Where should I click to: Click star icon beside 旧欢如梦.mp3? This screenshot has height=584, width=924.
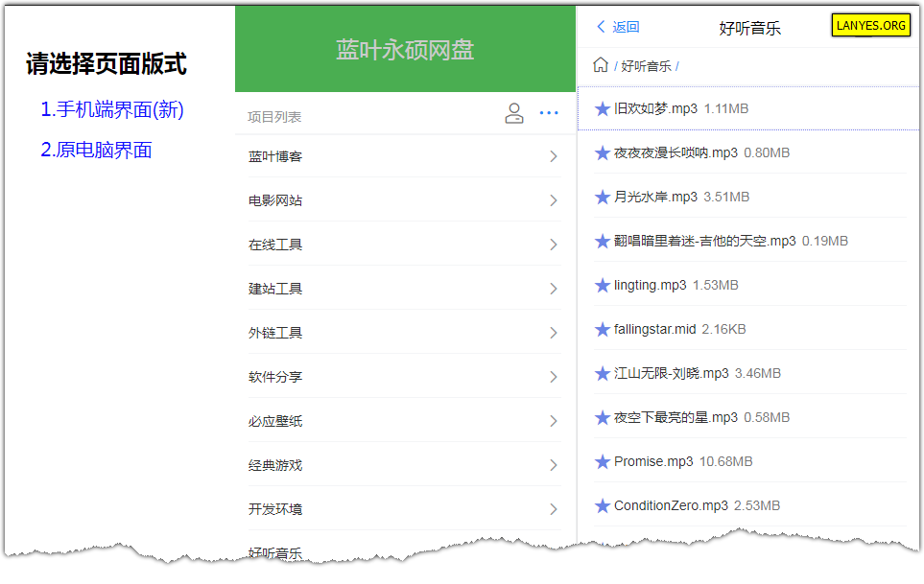[x=602, y=109]
